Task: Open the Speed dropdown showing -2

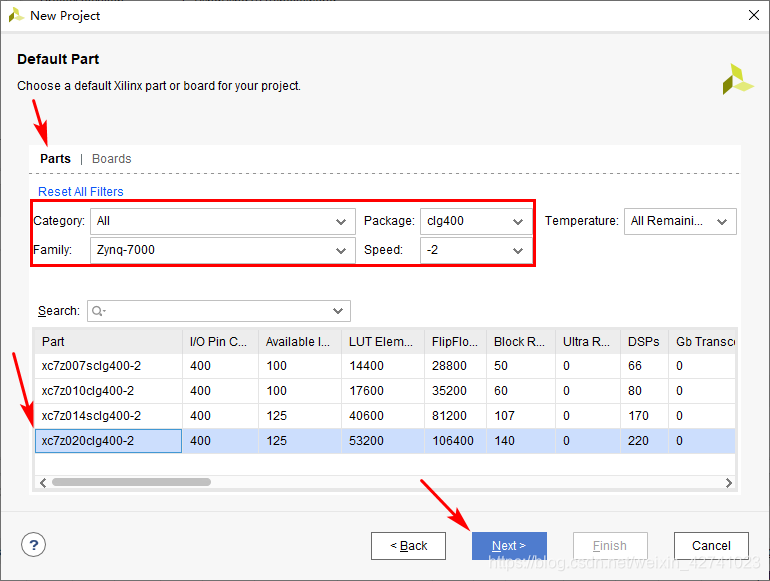Action: point(476,250)
